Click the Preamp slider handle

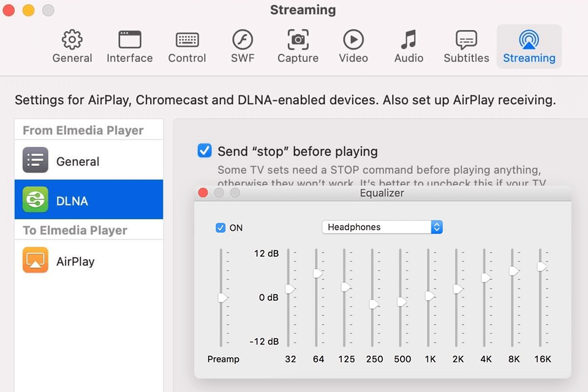tap(223, 298)
